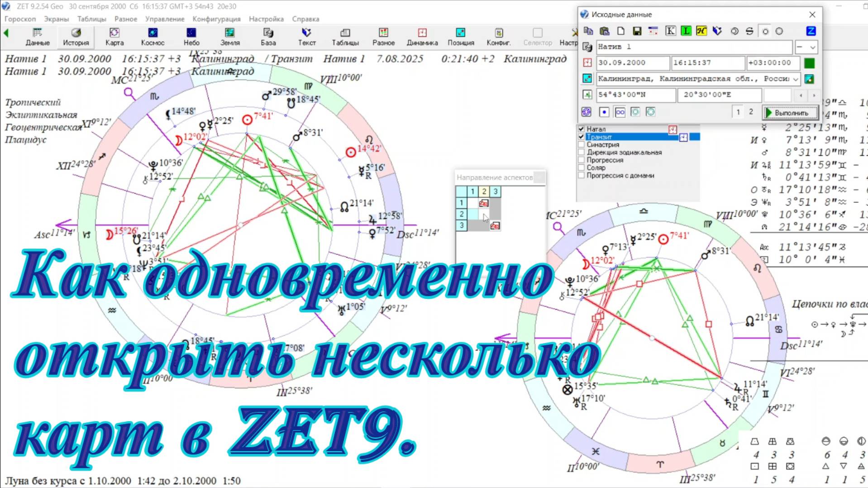Click the time field showing 16:15:37
868x488 pixels.
coord(708,63)
